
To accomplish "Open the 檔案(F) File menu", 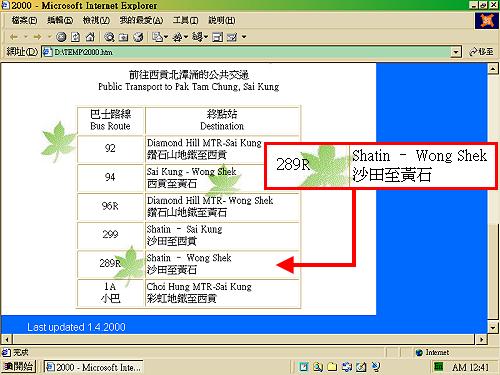I will (x=24, y=20).
